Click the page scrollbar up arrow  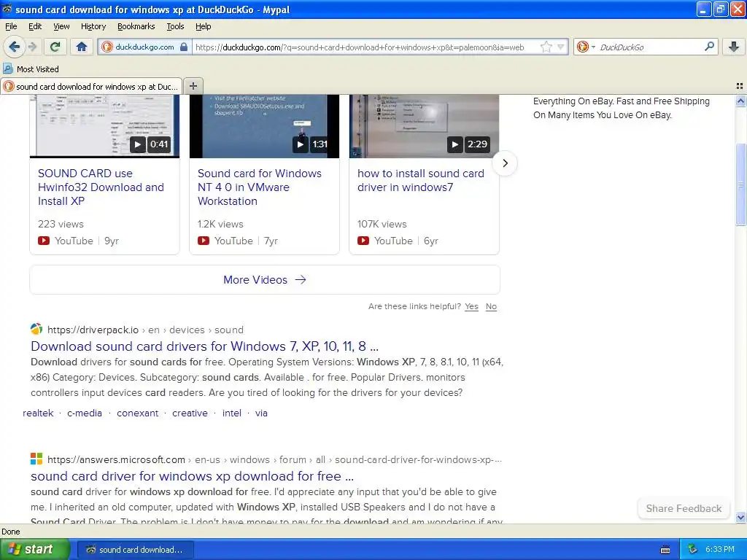pyautogui.click(x=740, y=101)
